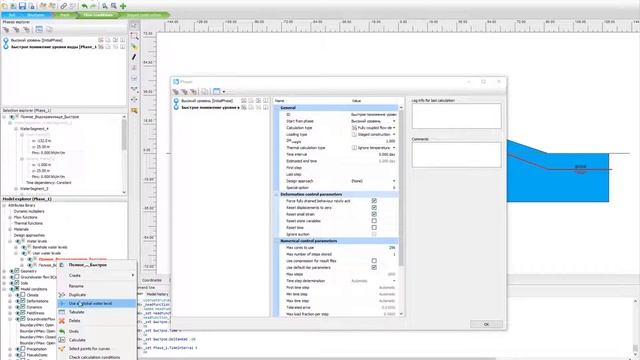
Task: Click the first add-phase icon in Phases explorer toolbar
Action: tap(6, 29)
